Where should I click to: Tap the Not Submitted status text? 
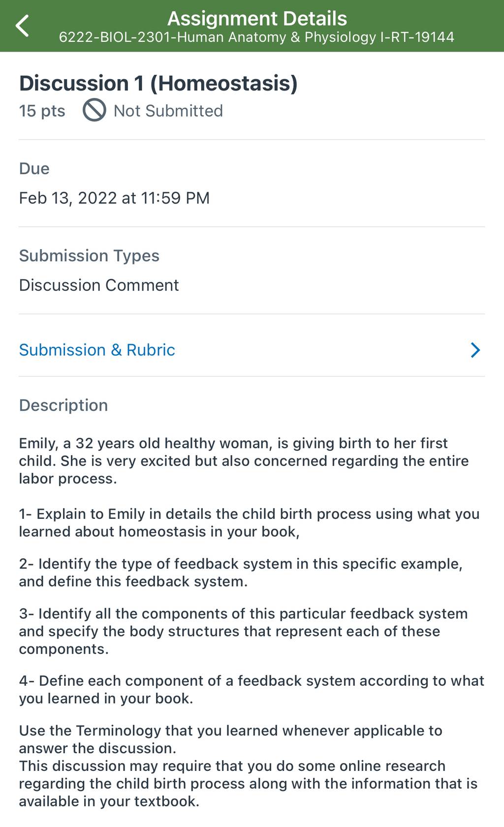tap(168, 111)
